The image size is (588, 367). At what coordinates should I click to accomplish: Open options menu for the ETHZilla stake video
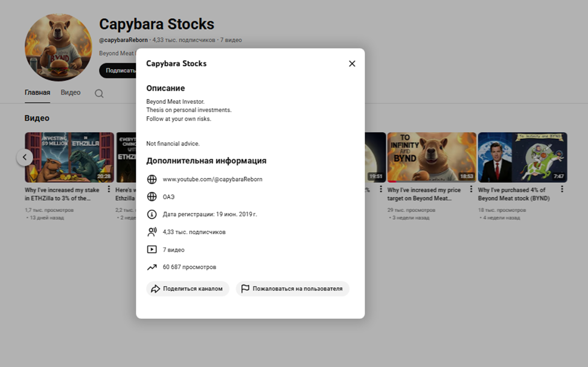[109, 189]
